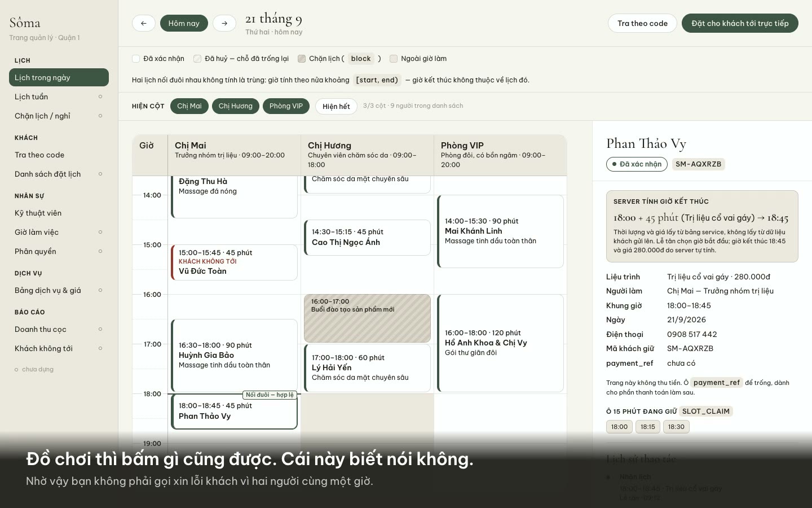Click Đặt cho khách tới trực tiếp

(x=740, y=23)
